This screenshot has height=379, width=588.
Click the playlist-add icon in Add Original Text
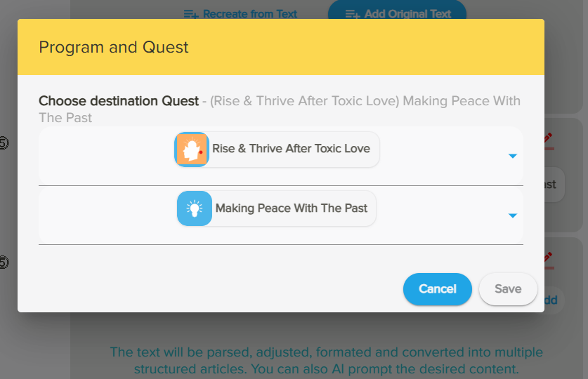[353, 14]
